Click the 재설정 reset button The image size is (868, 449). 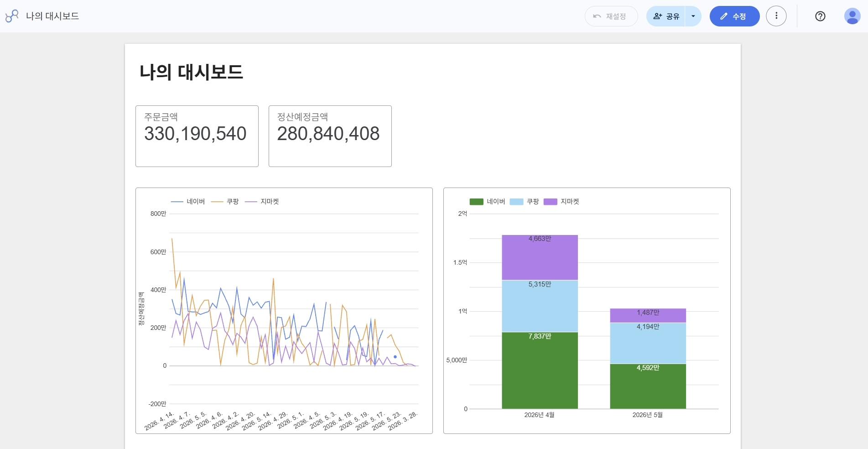[611, 16]
